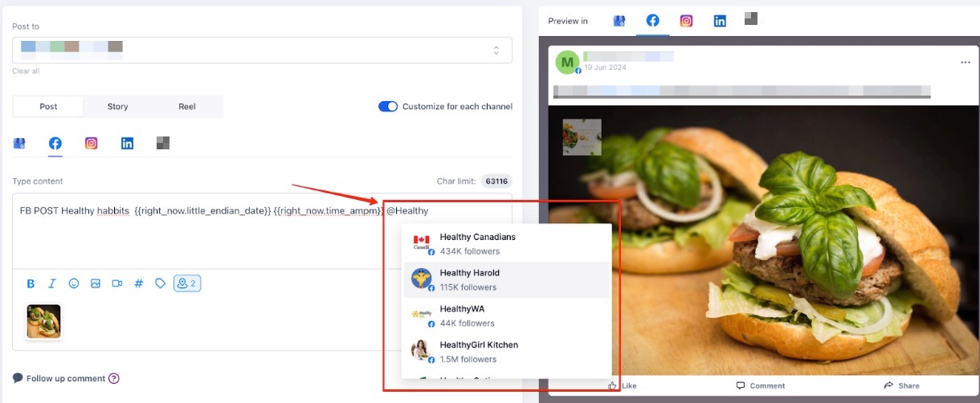The width and height of the screenshot is (980, 403).
Task: Click the '44K followers' text
Action: (x=468, y=324)
